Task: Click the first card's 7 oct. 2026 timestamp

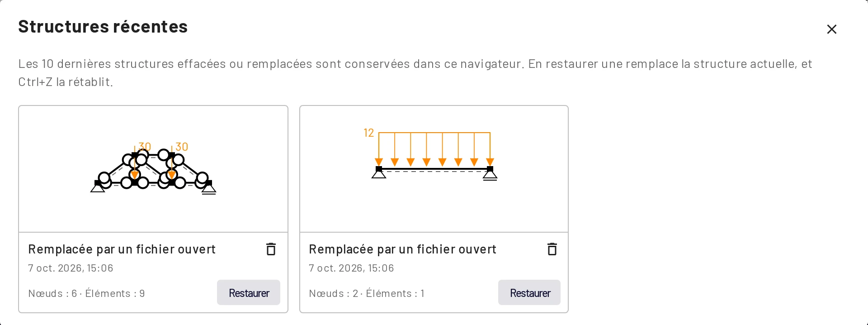Action: click(x=71, y=268)
